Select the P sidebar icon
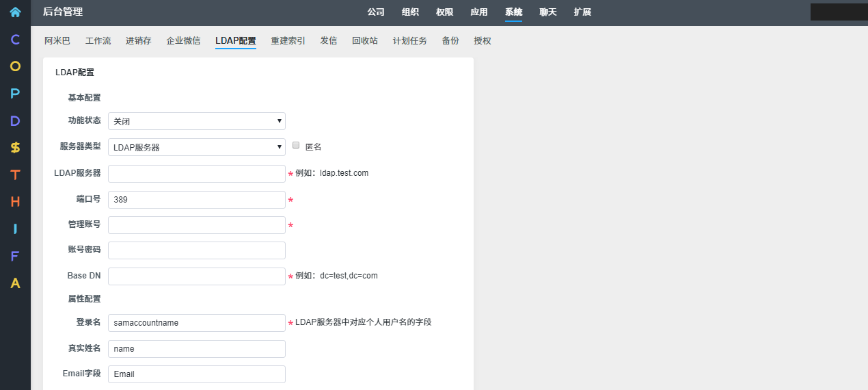This screenshot has width=868, height=390. 15,94
